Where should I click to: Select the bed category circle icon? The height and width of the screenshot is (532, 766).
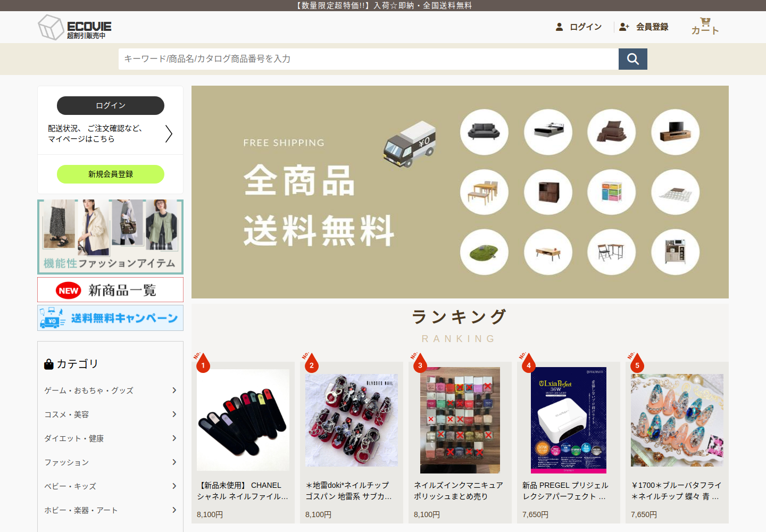548,132
